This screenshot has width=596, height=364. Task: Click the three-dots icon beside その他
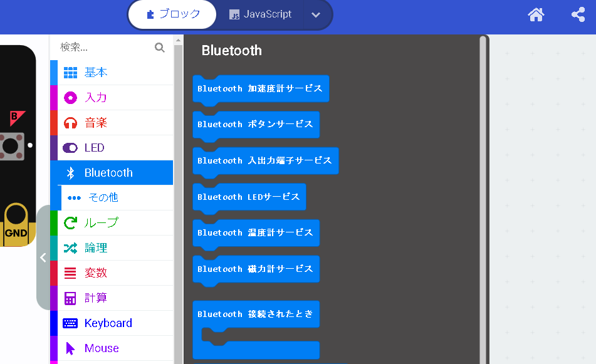[74, 198]
